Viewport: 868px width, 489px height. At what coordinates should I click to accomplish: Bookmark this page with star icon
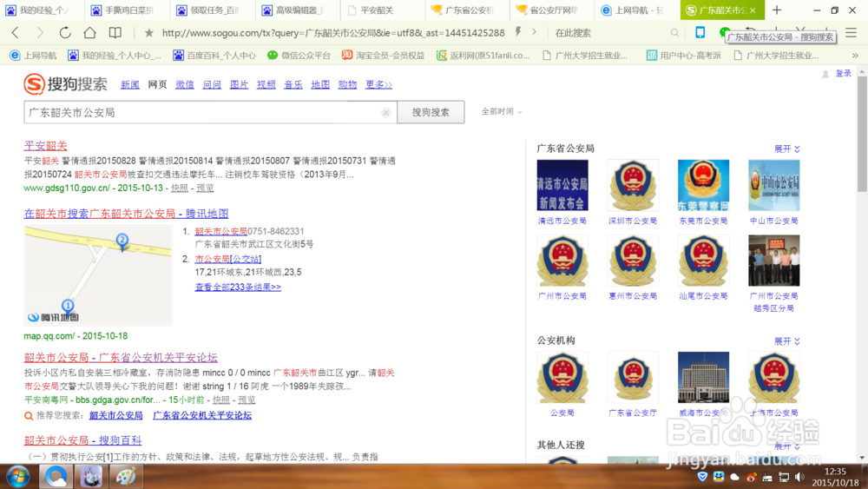click(149, 33)
